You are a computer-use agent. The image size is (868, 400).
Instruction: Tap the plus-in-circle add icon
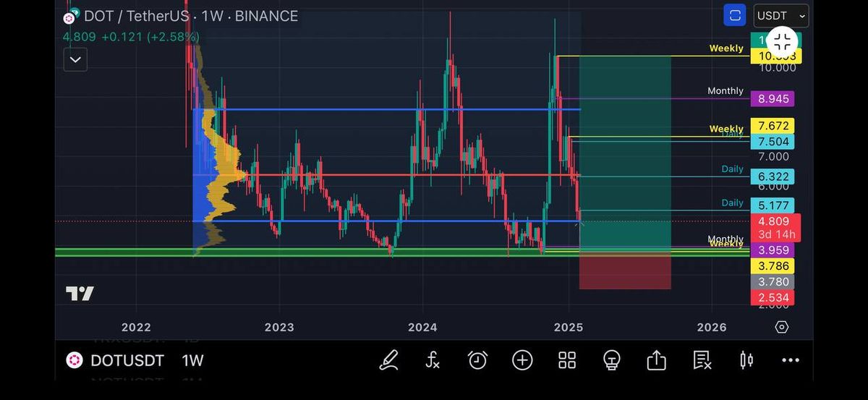point(522,359)
